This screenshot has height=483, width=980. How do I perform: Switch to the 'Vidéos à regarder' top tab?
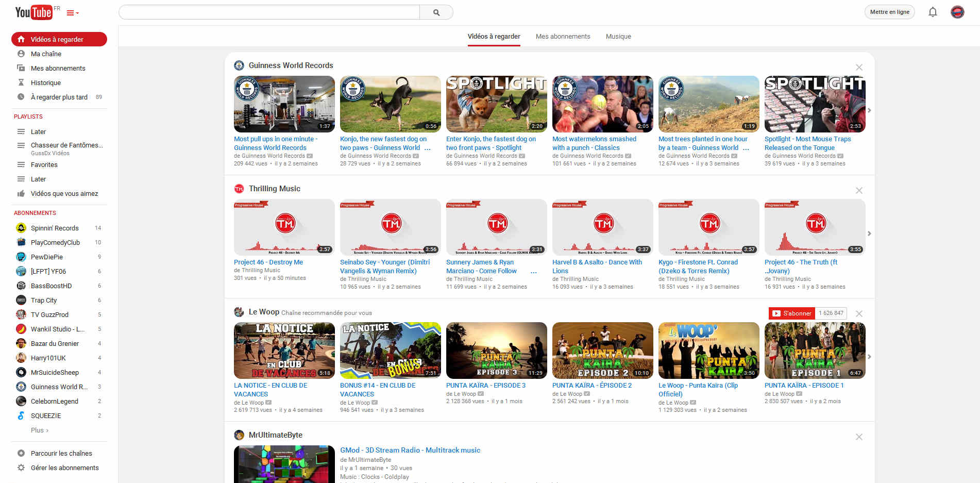click(494, 37)
